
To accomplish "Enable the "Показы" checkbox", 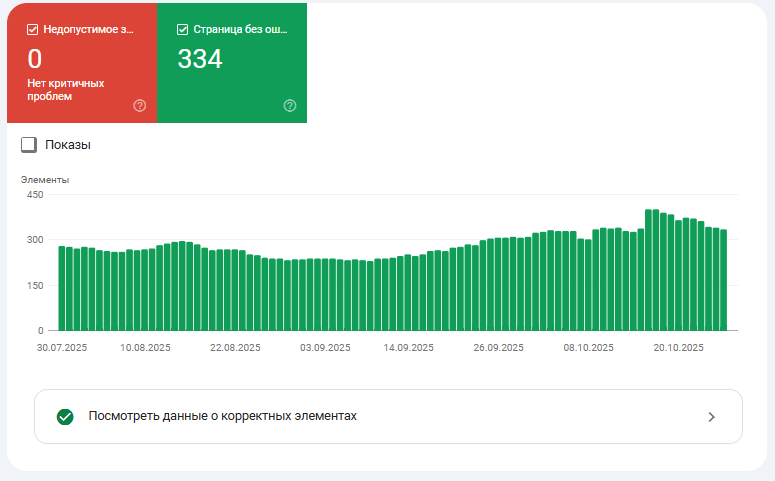I will pyautogui.click(x=29, y=145).
